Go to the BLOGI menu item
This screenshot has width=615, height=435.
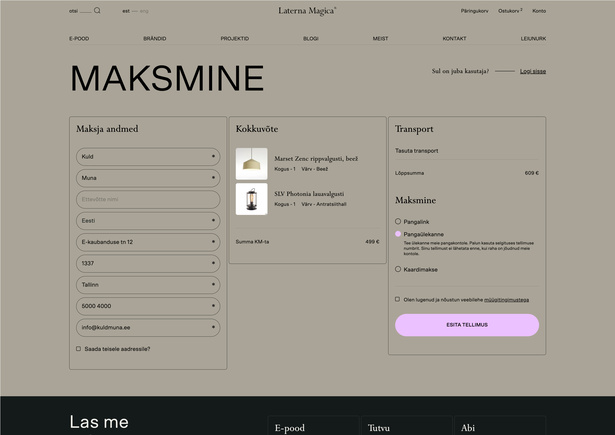click(x=311, y=38)
